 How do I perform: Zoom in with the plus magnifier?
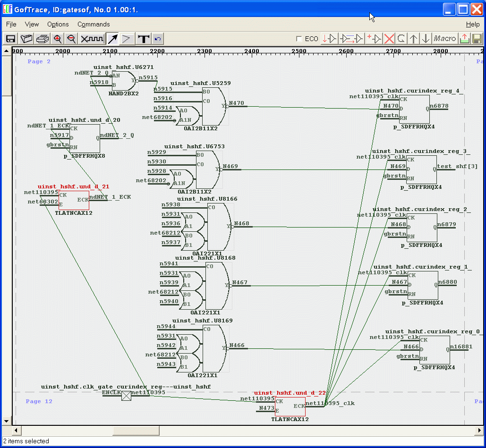(x=58, y=39)
